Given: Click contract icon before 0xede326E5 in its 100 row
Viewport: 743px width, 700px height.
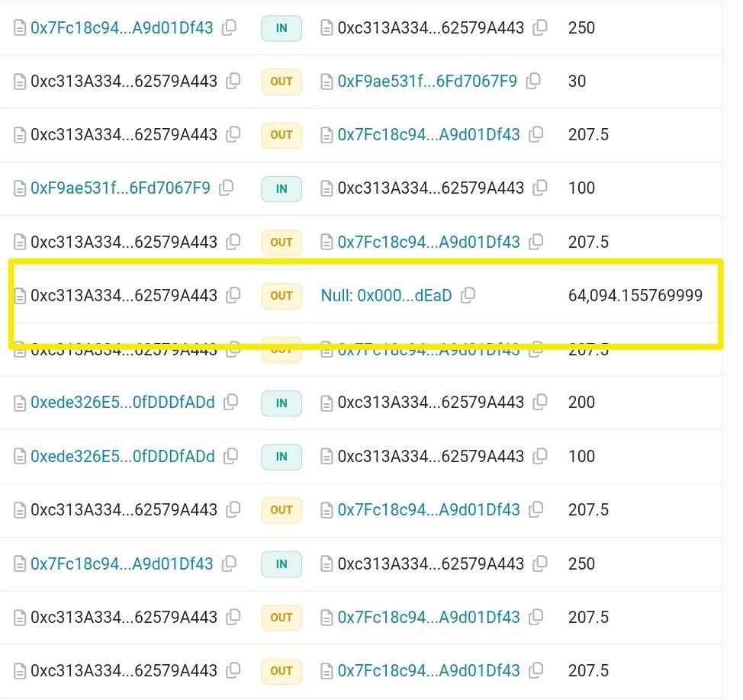Looking at the screenshot, I should coord(19,457).
